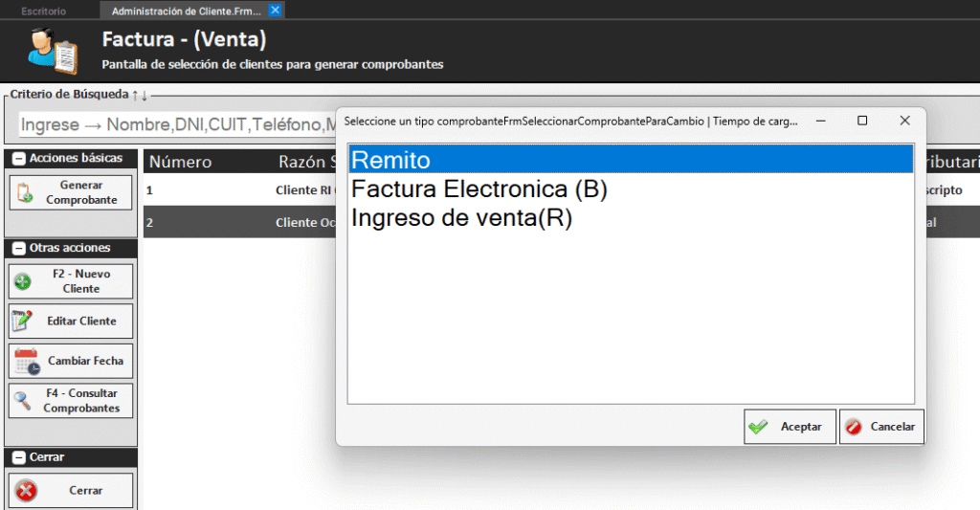
Task: Click the Cambiar Fecha calendar icon
Action: (x=27, y=362)
